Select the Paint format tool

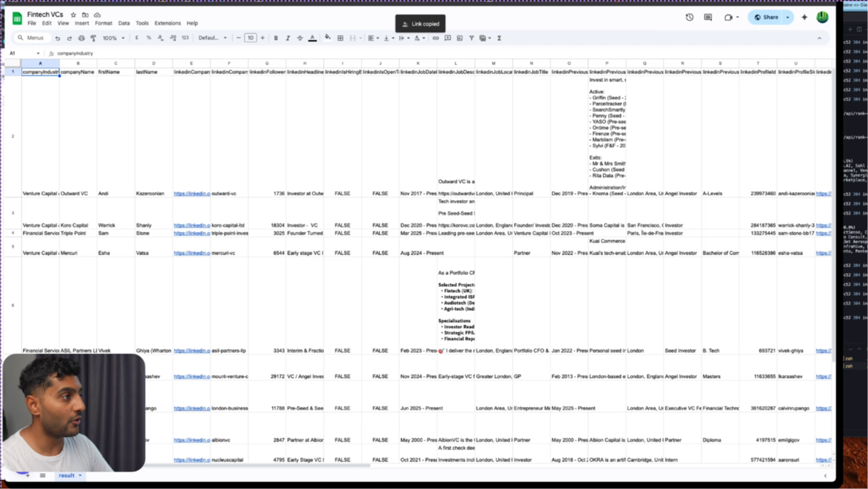[x=93, y=38]
